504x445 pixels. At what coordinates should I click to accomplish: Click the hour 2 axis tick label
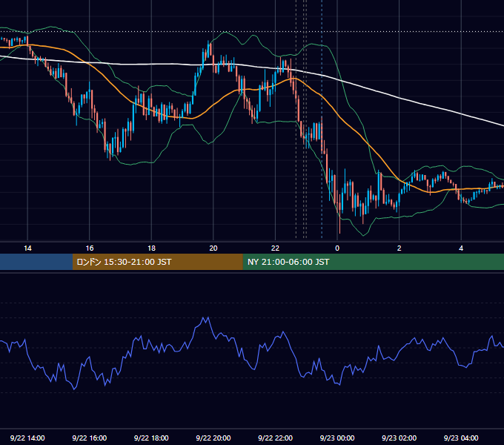[399, 248]
